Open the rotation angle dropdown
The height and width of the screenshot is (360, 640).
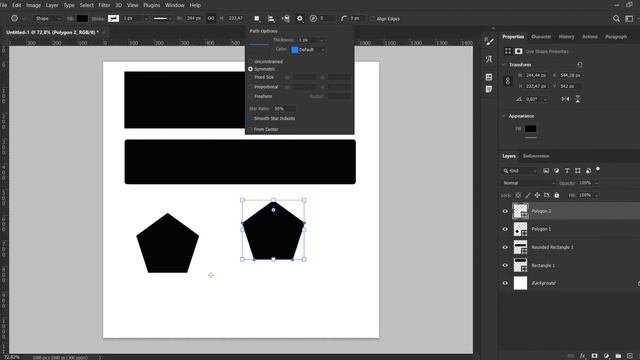point(544,99)
